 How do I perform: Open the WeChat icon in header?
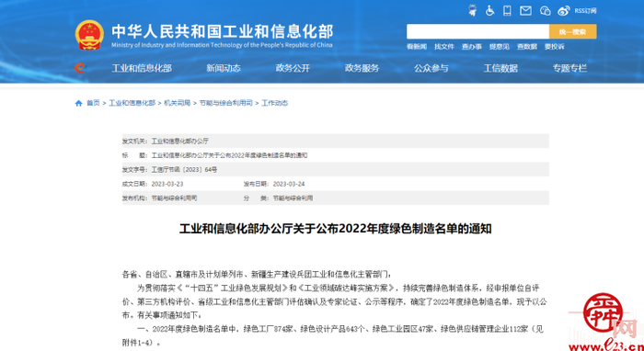[545, 11]
